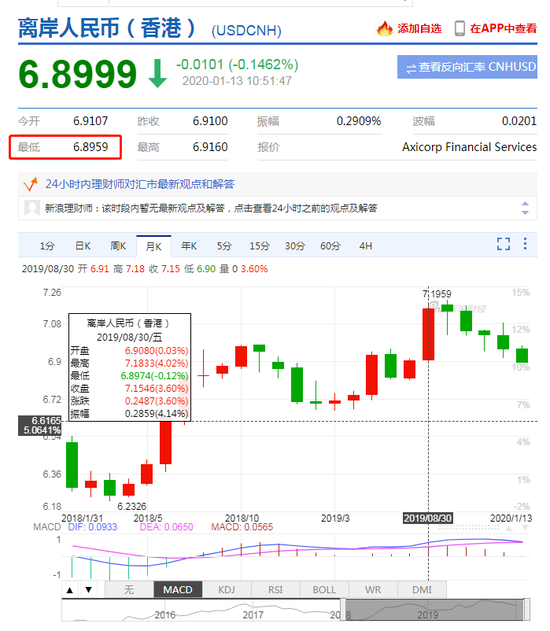
Task: Click the up triangle indicator button
Action: [x=70, y=590]
